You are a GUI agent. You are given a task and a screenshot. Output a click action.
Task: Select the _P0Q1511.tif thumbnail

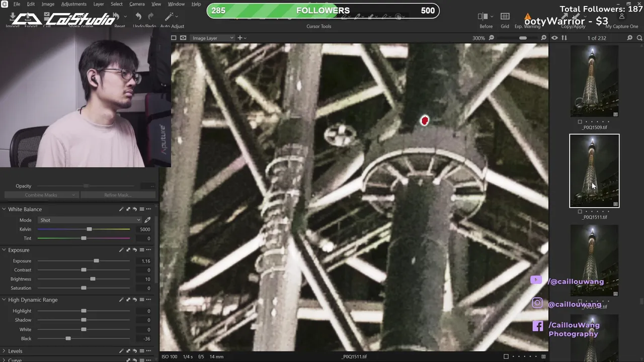point(594,170)
